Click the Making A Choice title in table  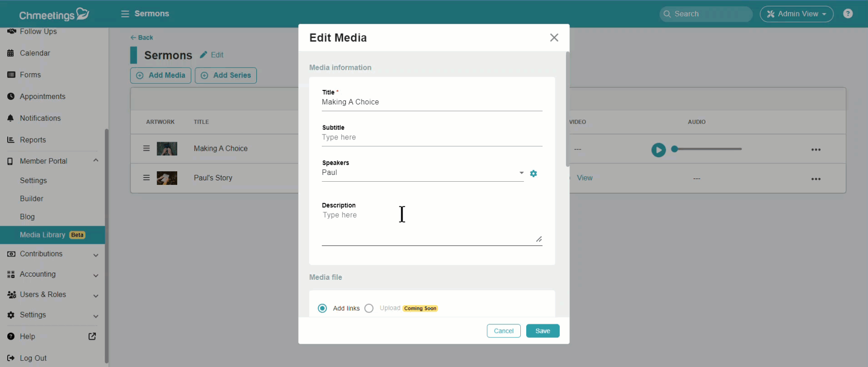[220, 149]
